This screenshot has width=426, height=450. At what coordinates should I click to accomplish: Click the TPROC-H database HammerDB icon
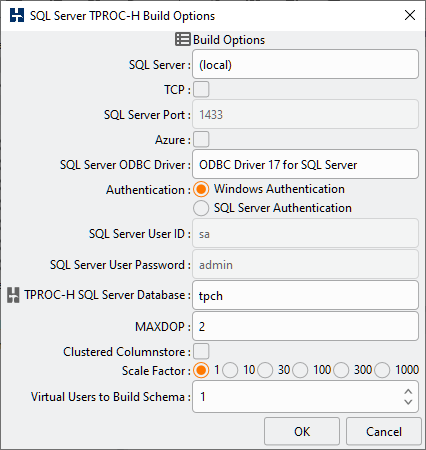pos(13,295)
